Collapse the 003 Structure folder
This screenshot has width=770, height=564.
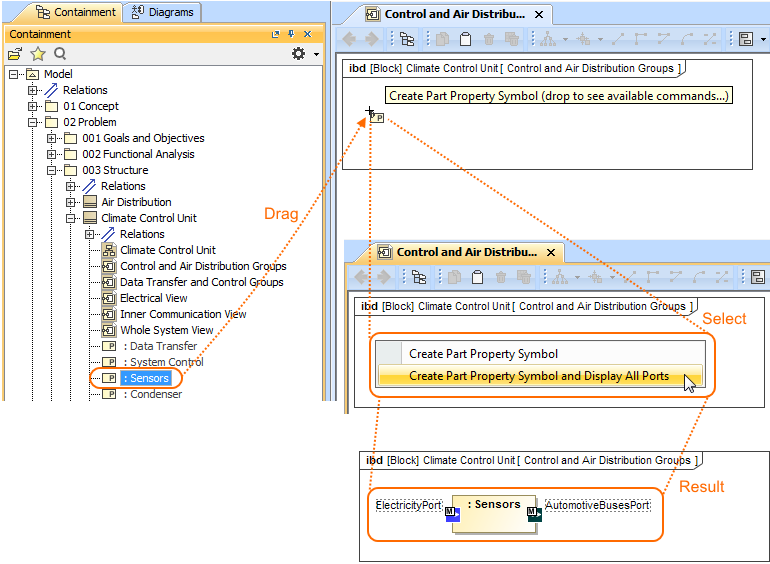52,170
